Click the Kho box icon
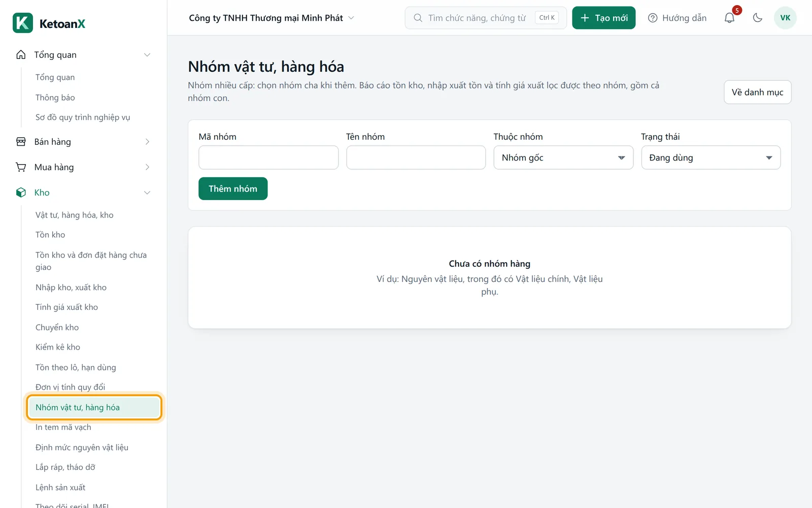The height and width of the screenshot is (508, 812). (x=21, y=193)
